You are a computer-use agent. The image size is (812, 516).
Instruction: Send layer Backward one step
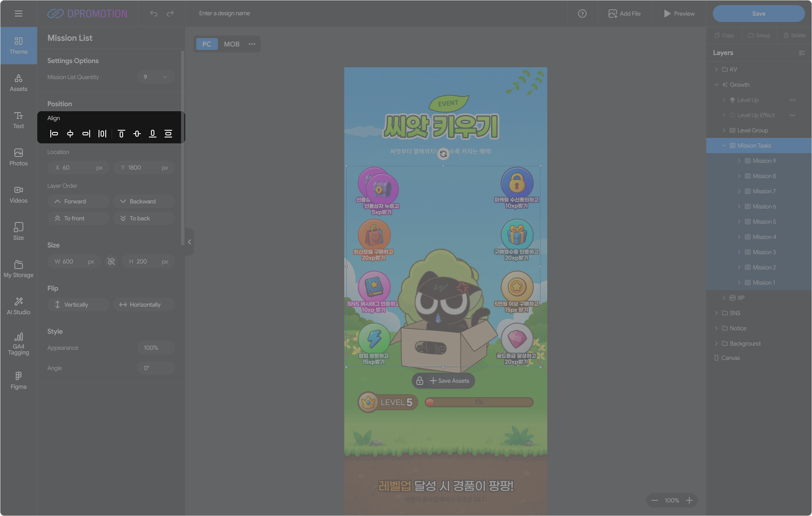pos(144,201)
